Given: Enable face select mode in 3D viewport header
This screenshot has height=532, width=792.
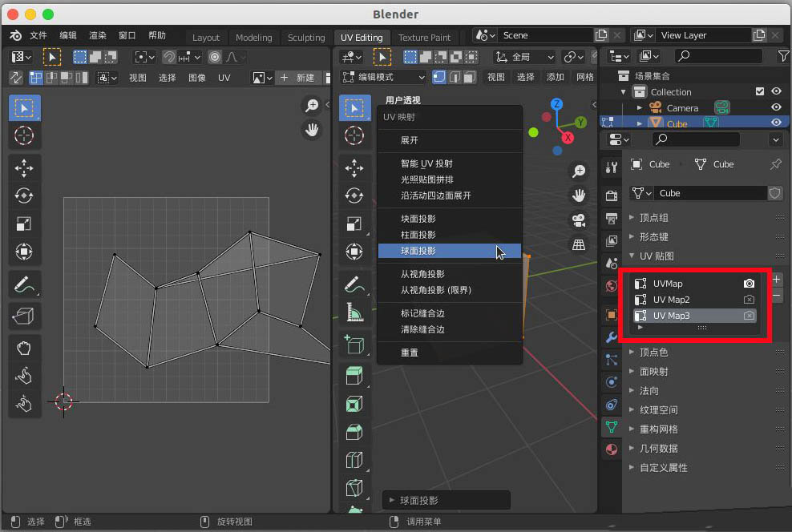Looking at the screenshot, I should tap(470, 77).
